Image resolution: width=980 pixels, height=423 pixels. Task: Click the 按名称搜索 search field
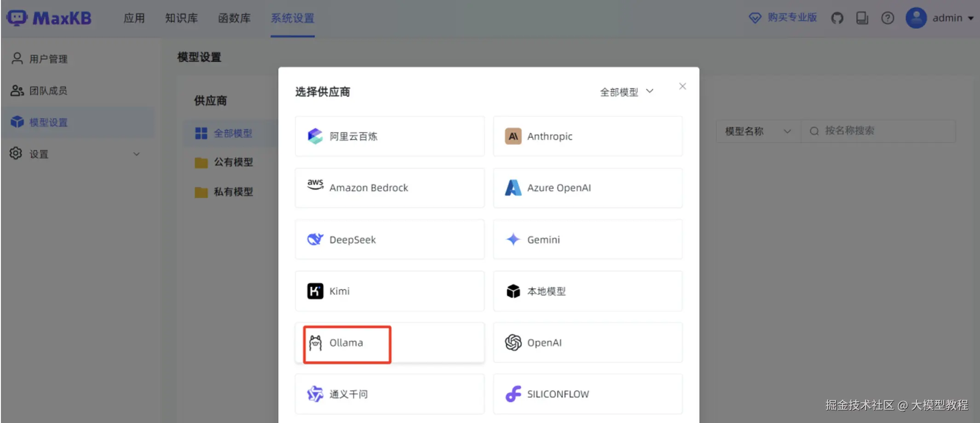click(x=878, y=131)
